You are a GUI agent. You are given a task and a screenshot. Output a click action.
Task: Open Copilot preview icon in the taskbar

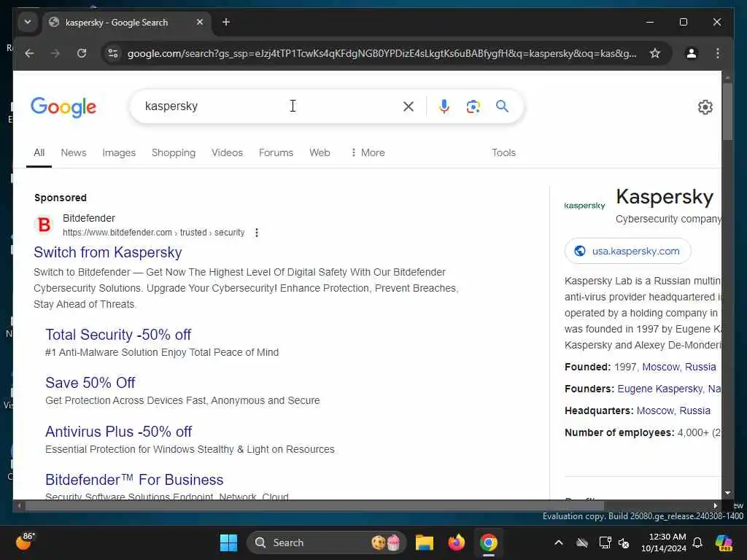tap(724, 542)
